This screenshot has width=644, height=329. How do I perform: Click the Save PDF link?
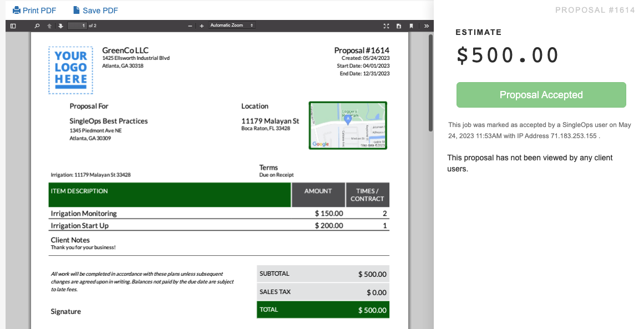point(100,11)
